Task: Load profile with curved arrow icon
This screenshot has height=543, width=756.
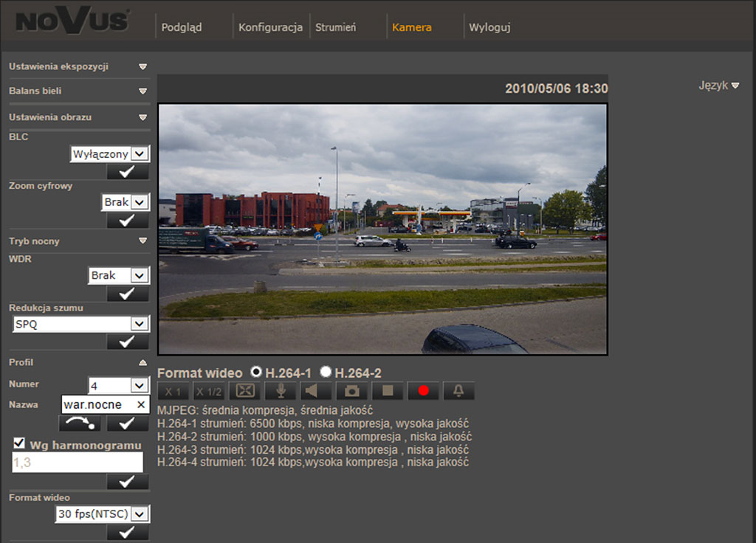Action: [80, 423]
